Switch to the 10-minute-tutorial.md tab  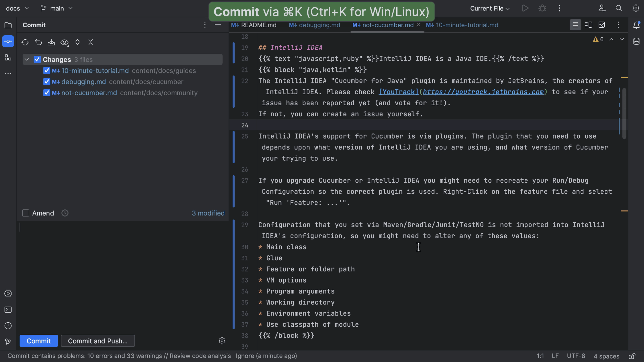[x=467, y=25]
